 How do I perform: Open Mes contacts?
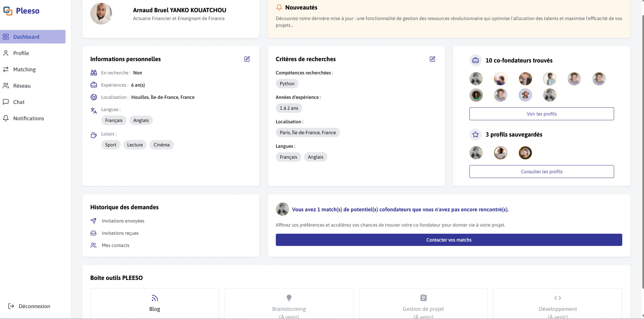coord(115,245)
